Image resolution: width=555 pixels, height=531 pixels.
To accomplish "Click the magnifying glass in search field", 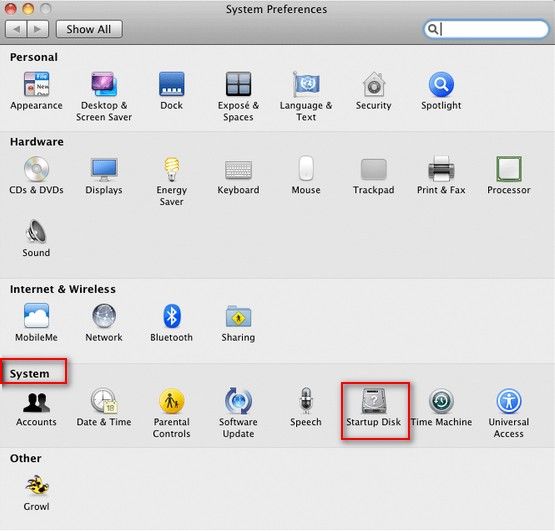I will [x=433, y=29].
